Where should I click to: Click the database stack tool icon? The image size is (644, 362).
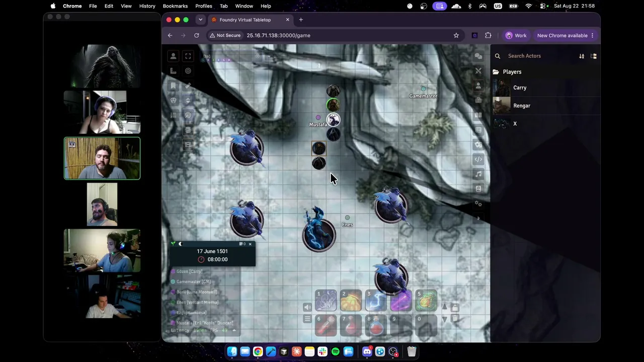(188, 130)
